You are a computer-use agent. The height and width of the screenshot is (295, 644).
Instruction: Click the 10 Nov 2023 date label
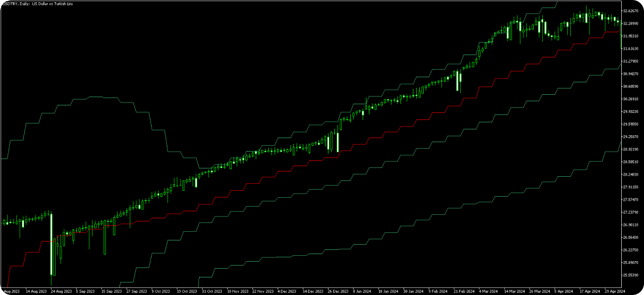pyautogui.click(x=237, y=290)
